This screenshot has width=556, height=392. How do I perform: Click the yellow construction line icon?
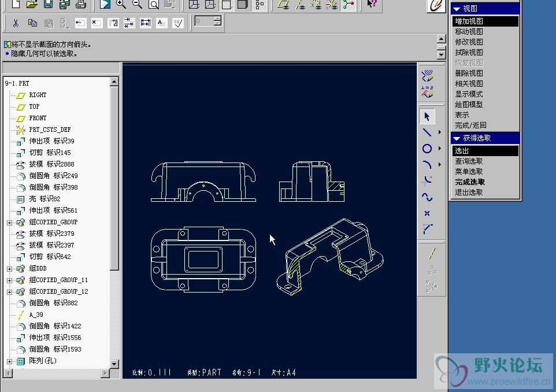[432, 253]
